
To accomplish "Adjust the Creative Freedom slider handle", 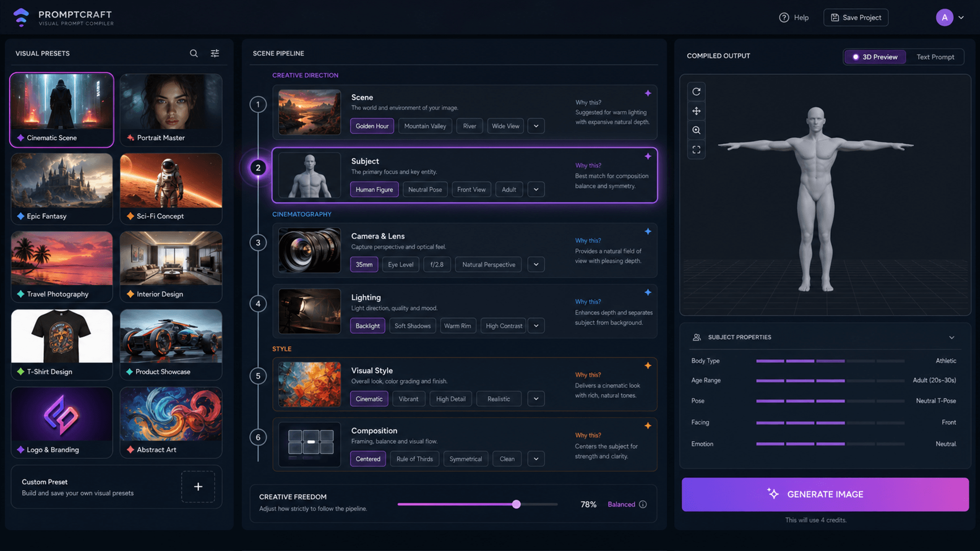I will tap(516, 504).
